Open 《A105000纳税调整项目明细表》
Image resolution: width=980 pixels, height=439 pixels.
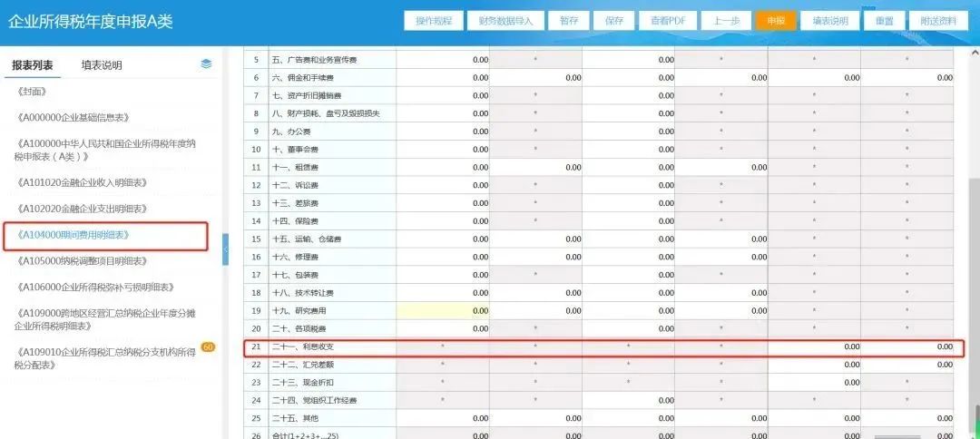(x=82, y=261)
